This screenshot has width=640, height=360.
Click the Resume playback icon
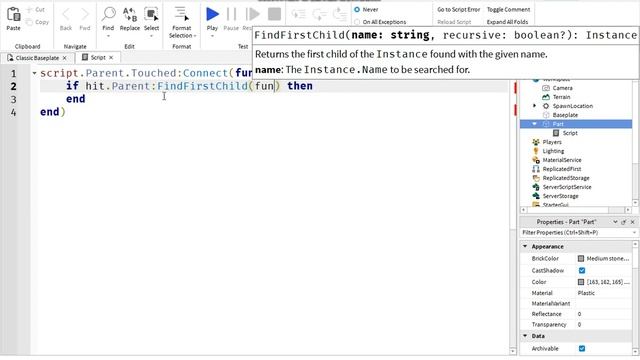click(252, 14)
